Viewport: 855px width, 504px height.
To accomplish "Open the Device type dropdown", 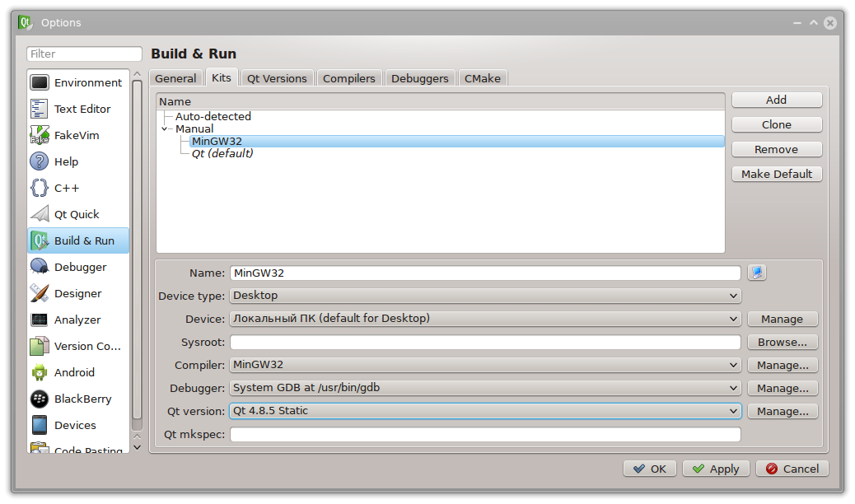I will point(485,296).
